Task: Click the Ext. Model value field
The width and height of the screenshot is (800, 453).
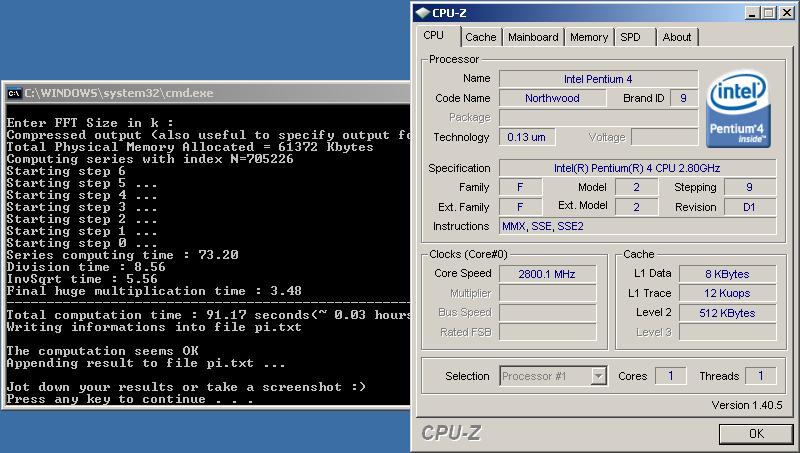Action: (x=636, y=207)
